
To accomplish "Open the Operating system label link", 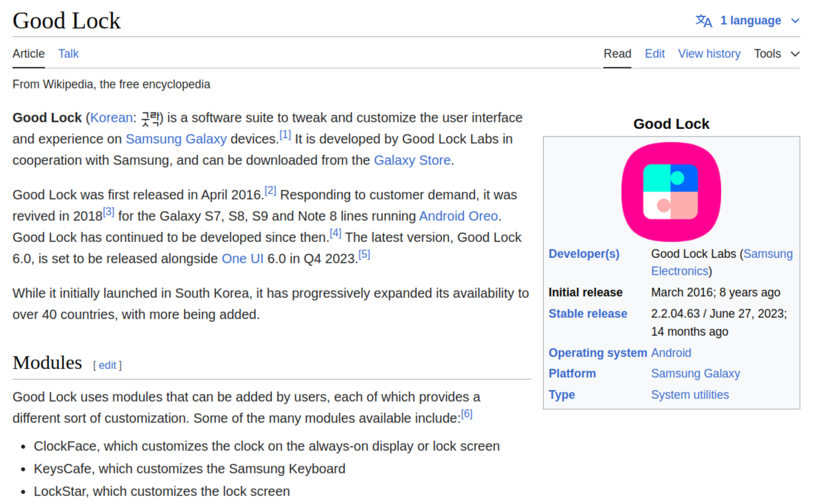I will [x=598, y=353].
